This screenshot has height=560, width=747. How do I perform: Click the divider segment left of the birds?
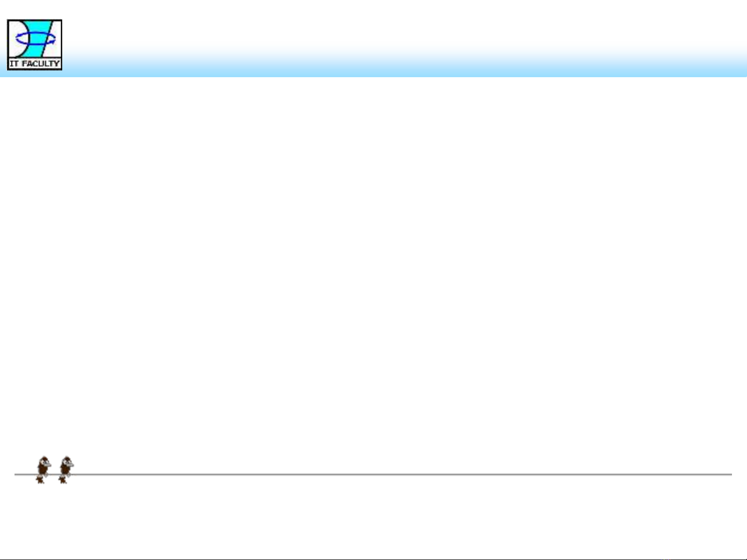[x=25, y=474]
